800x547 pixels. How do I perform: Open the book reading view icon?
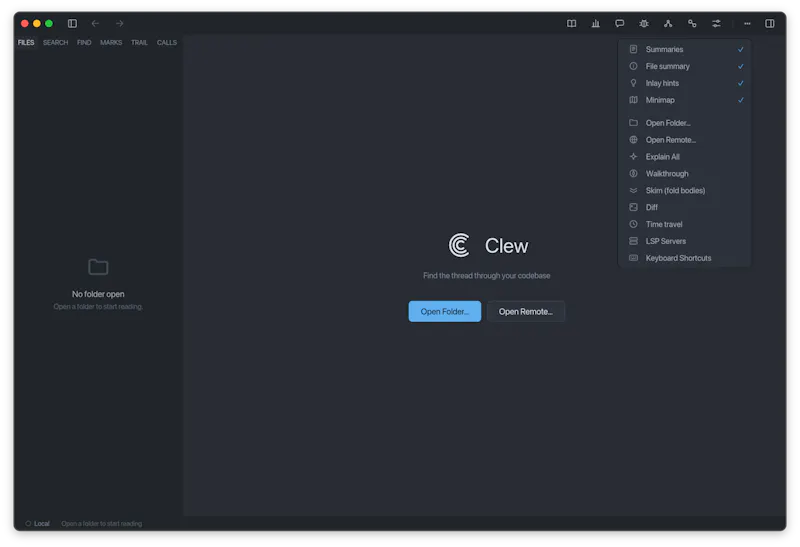(571, 23)
